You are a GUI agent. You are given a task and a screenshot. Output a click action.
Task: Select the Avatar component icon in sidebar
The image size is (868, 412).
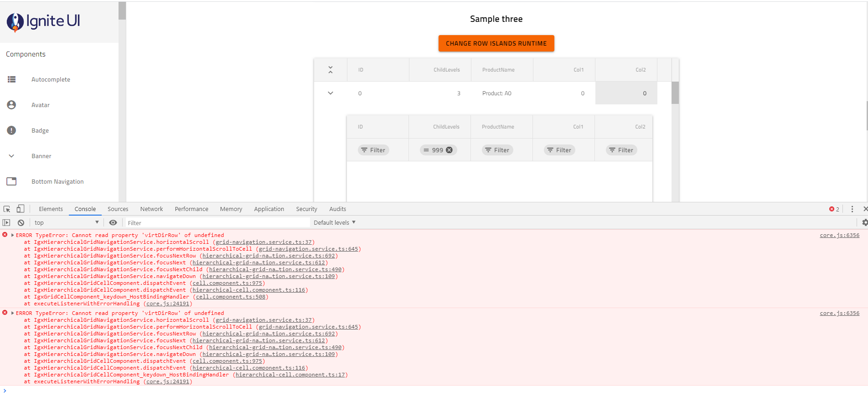11,104
